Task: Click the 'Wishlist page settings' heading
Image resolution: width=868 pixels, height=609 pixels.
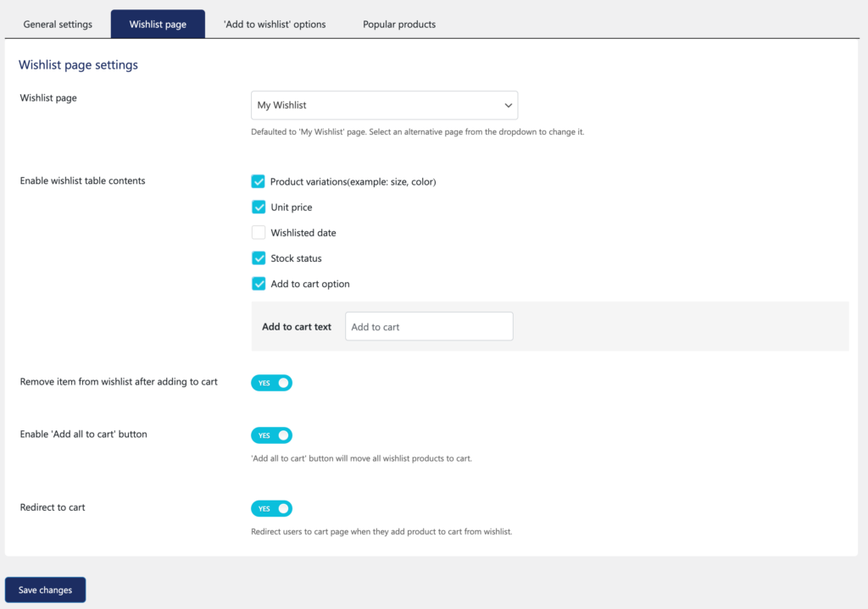Action: (78, 64)
